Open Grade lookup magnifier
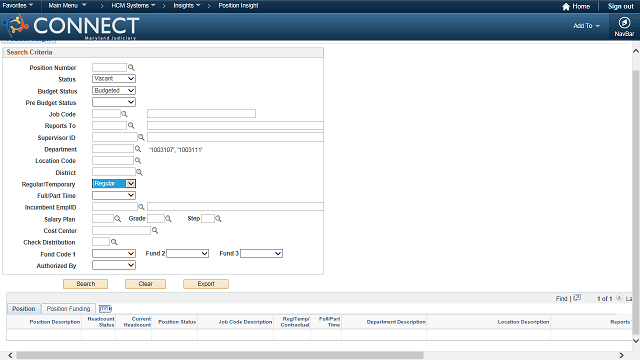Viewport: 640px width, 360px height. pos(168,219)
